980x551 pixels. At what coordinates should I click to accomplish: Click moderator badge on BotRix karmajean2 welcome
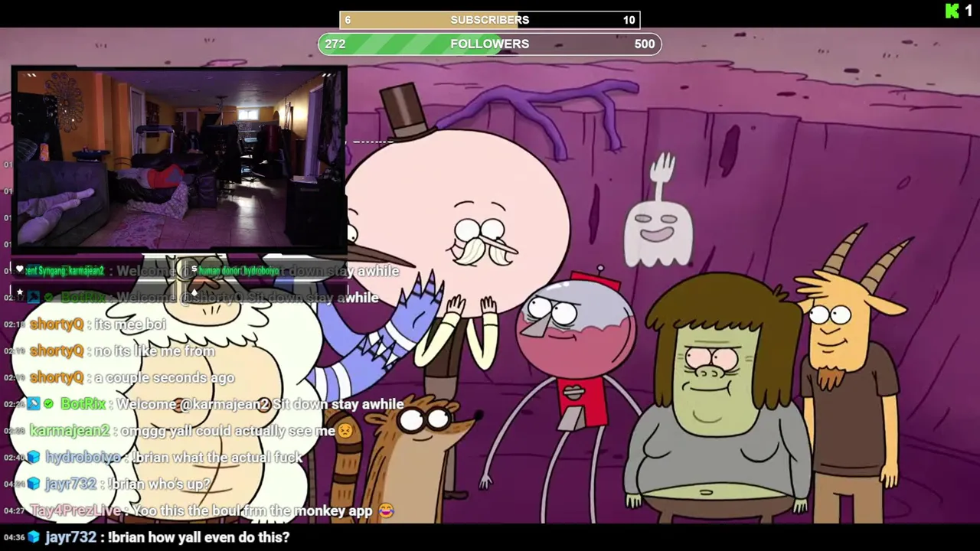coord(34,404)
